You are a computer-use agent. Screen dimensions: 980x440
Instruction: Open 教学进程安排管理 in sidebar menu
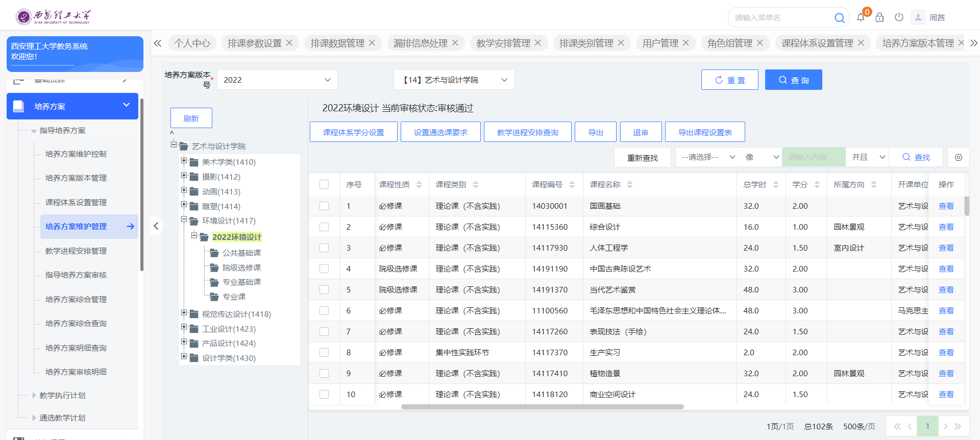click(76, 251)
